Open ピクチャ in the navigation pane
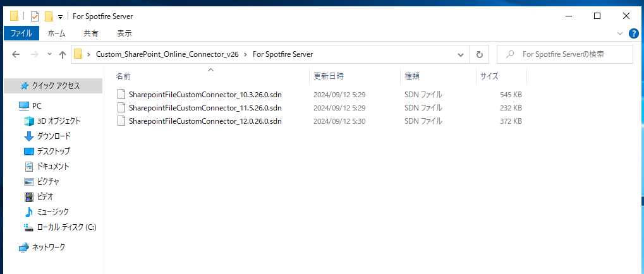 pos(48,181)
